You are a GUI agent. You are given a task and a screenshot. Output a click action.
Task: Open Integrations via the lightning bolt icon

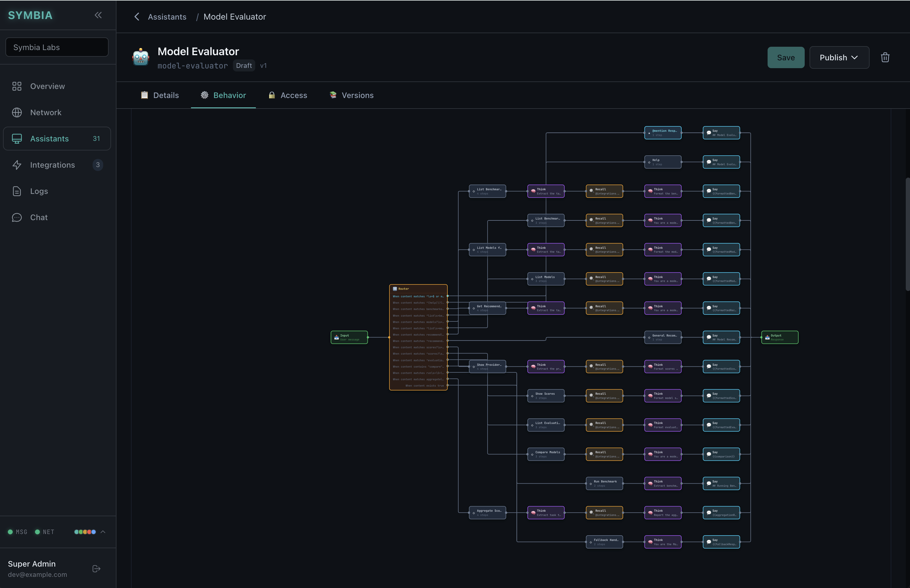coord(17,165)
